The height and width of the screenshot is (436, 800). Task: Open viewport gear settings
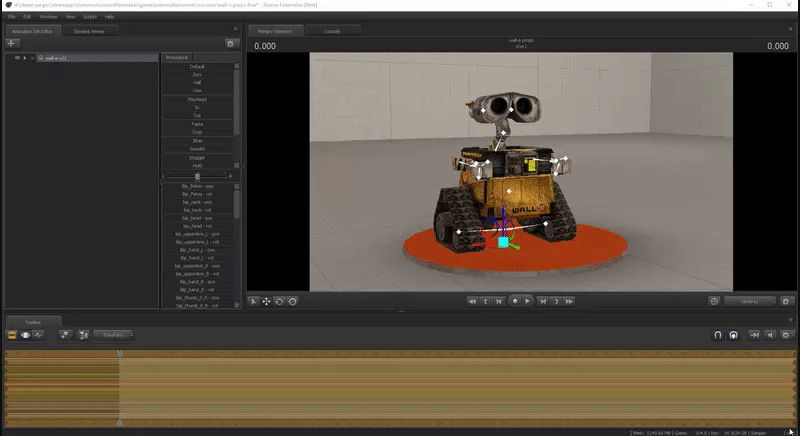[x=786, y=301]
